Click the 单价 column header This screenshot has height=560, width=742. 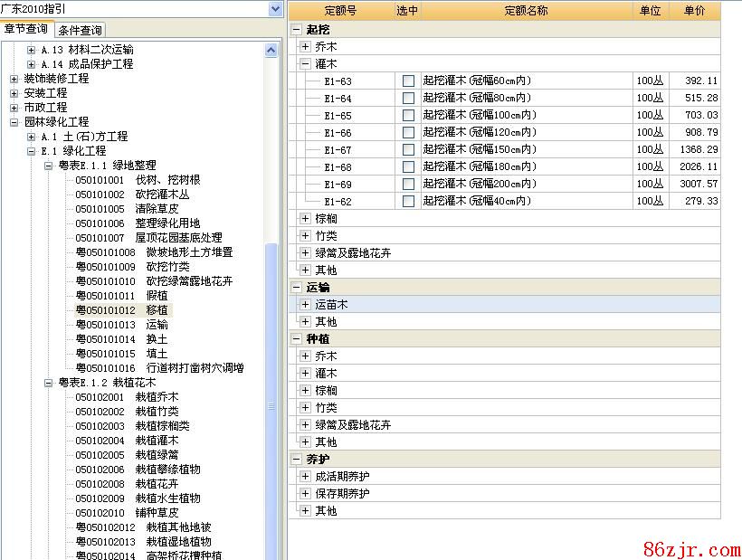[694, 11]
